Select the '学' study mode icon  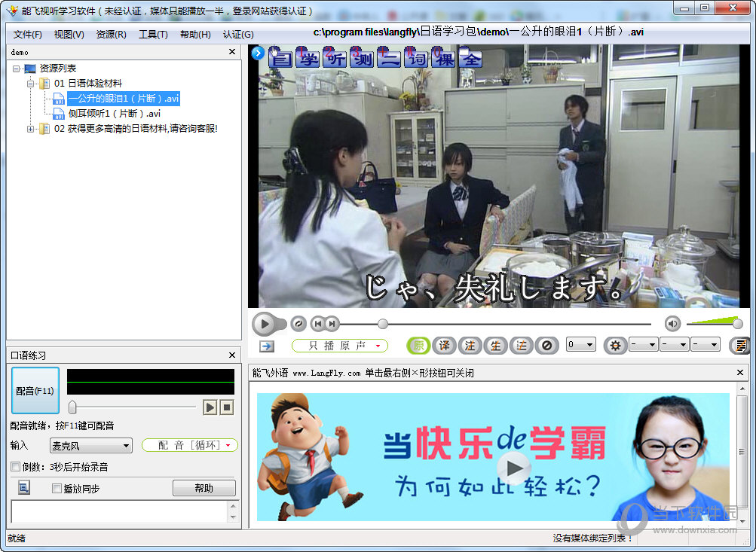(307, 58)
